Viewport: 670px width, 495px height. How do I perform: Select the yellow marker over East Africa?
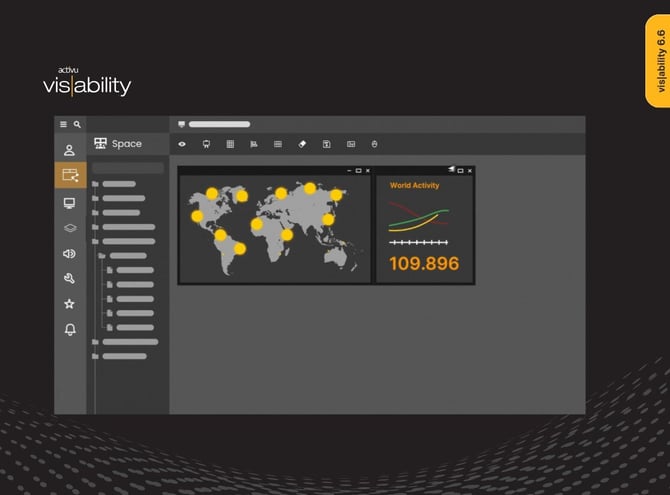point(287,235)
